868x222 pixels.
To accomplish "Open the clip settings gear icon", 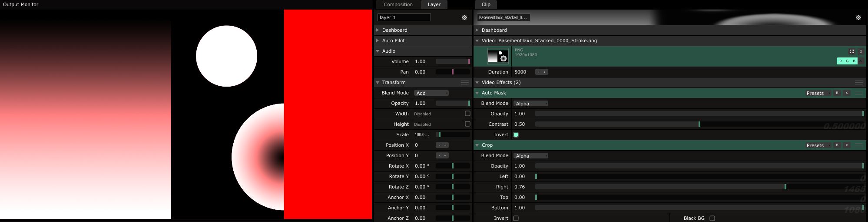I will (858, 17).
